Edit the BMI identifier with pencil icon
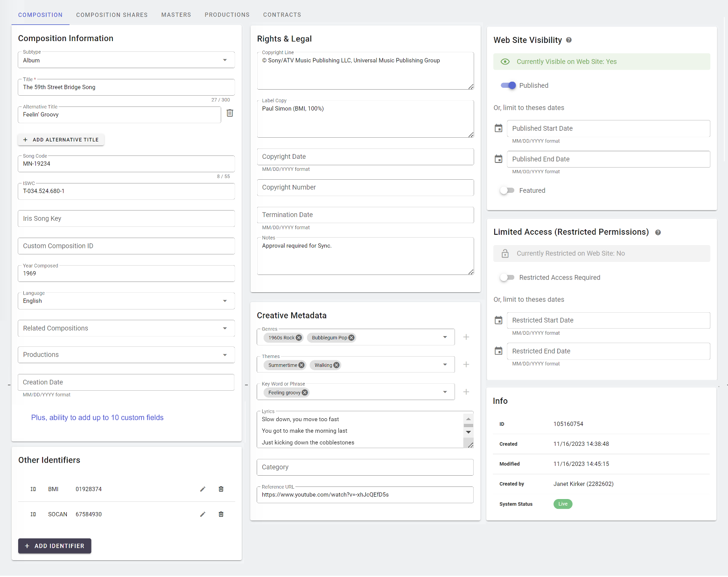Image resolution: width=728 pixels, height=577 pixels. 203,489
